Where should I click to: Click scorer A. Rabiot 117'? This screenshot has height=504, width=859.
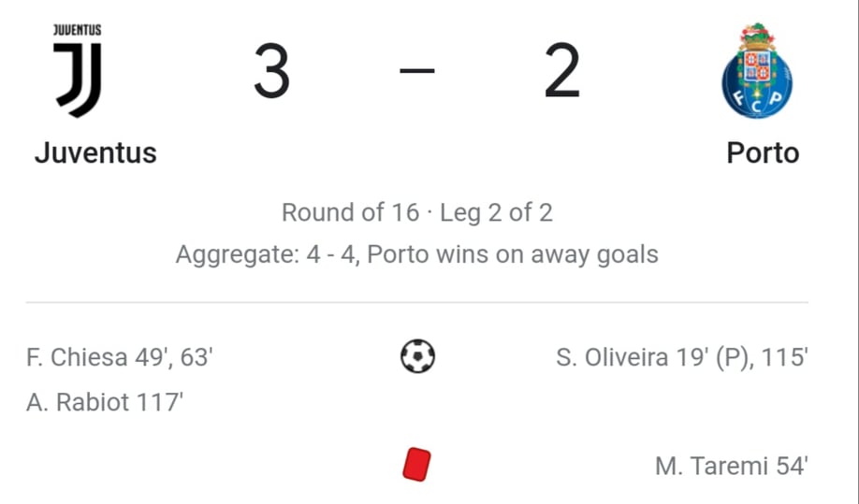coord(105,402)
